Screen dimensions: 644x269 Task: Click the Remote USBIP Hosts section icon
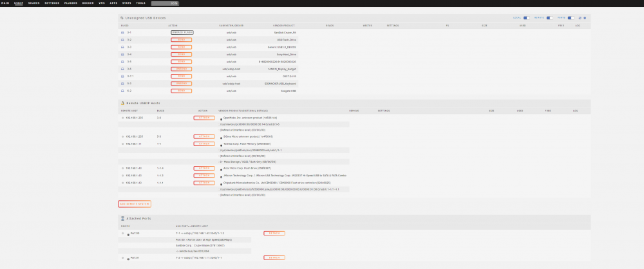pos(122,103)
